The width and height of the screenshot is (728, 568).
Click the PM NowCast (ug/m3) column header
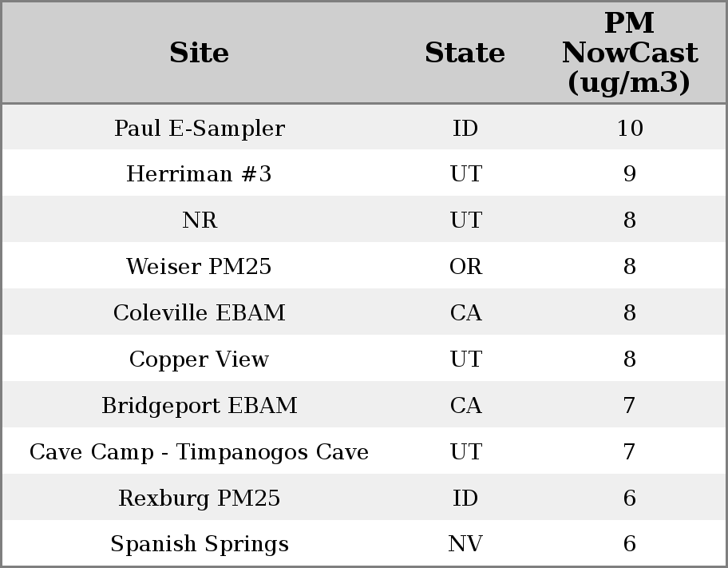click(x=629, y=53)
